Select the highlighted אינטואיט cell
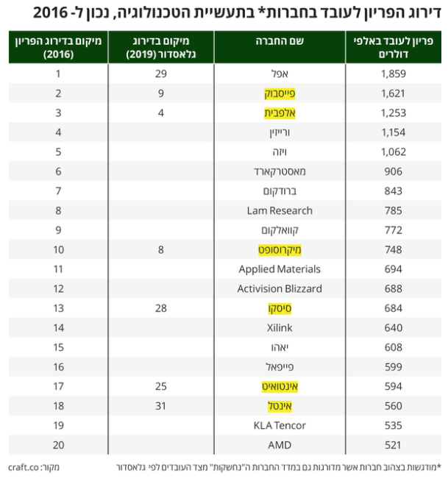The width and height of the screenshot is (448, 481). click(x=280, y=387)
